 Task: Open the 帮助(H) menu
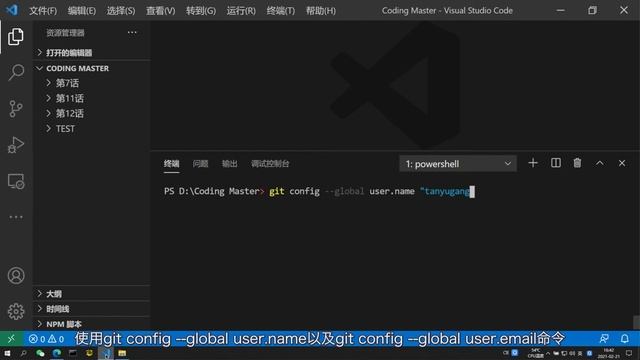click(x=321, y=11)
